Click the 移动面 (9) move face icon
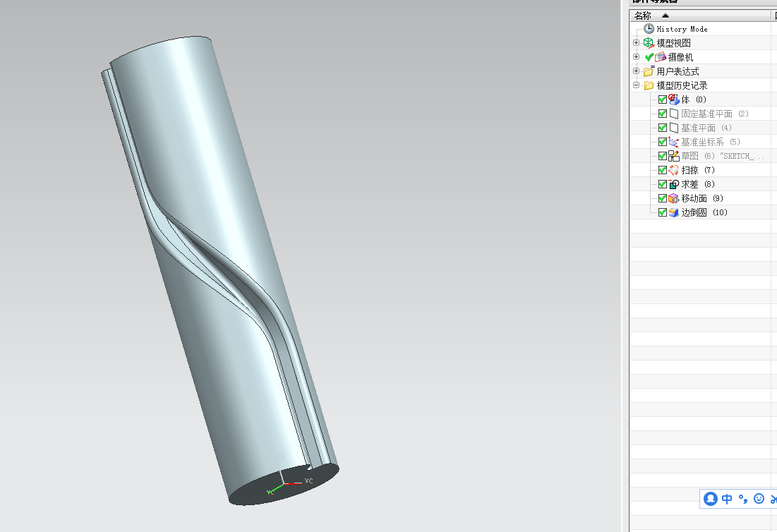The width and height of the screenshot is (777, 532). tap(673, 198)
